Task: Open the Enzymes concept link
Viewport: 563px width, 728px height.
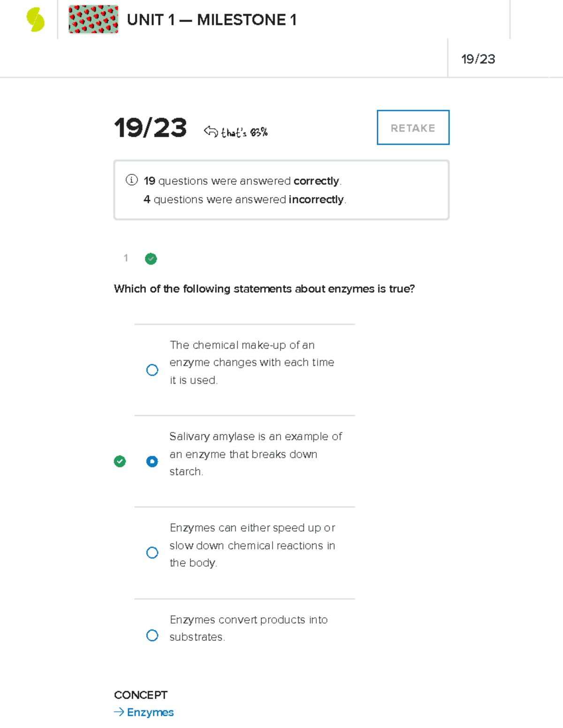Action: (149, 712)
